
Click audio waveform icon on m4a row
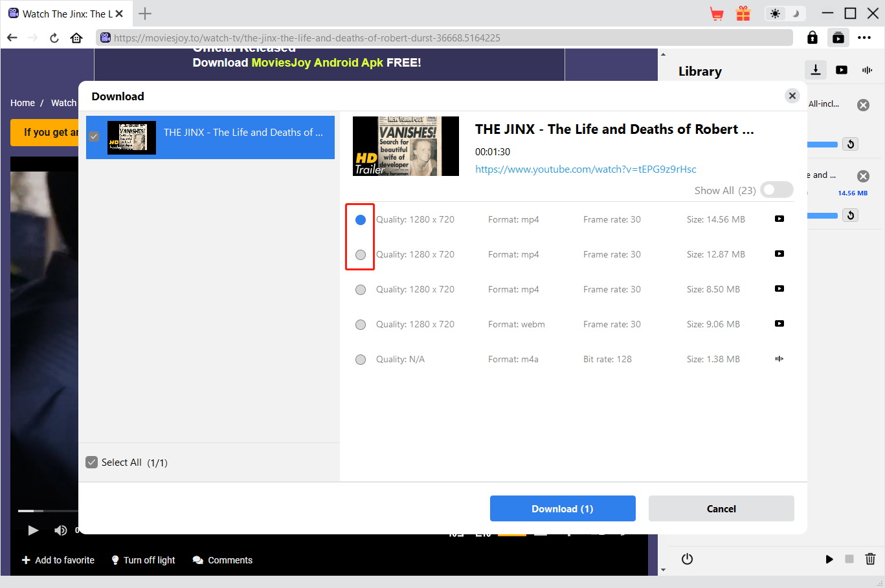tap(779, 358)
